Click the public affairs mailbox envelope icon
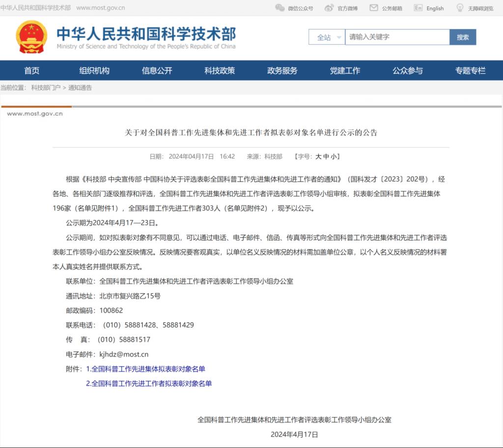The image size is (503, 448). (374, 8)
